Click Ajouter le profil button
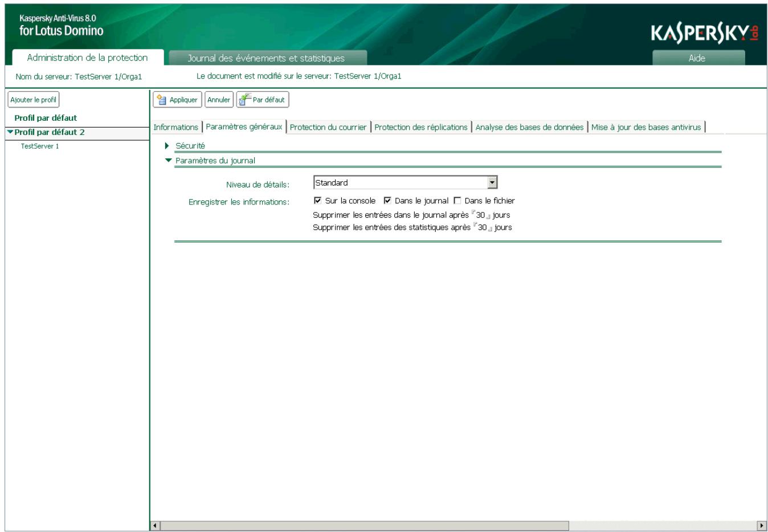The width and height of the screenshot is (768, 532). pyautogui.click(x=34, y=100)
